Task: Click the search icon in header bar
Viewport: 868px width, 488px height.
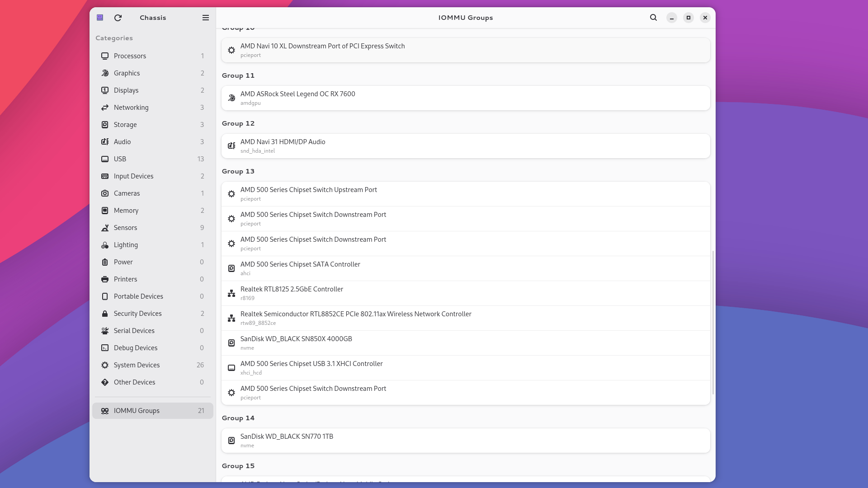Action: point(653,18)
